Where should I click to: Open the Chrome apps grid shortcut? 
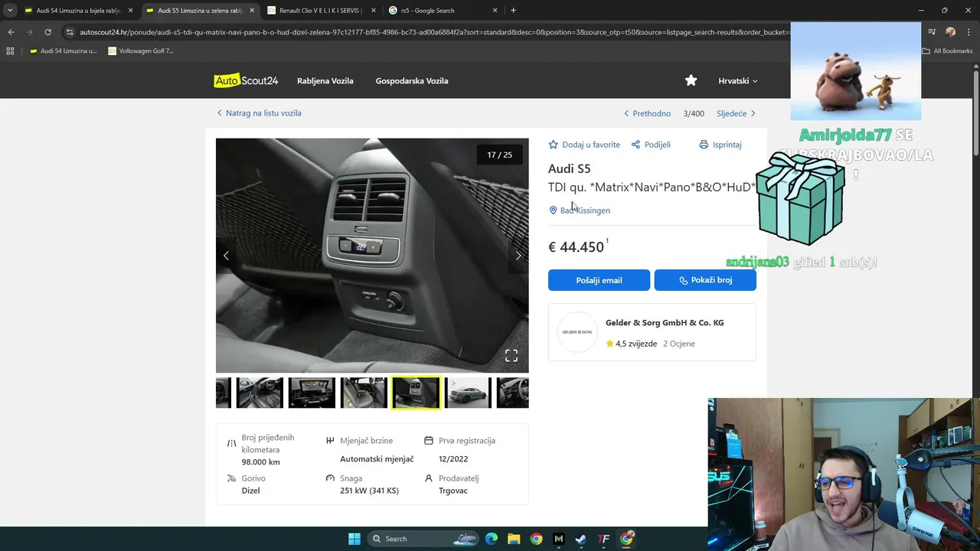(10, 51)
